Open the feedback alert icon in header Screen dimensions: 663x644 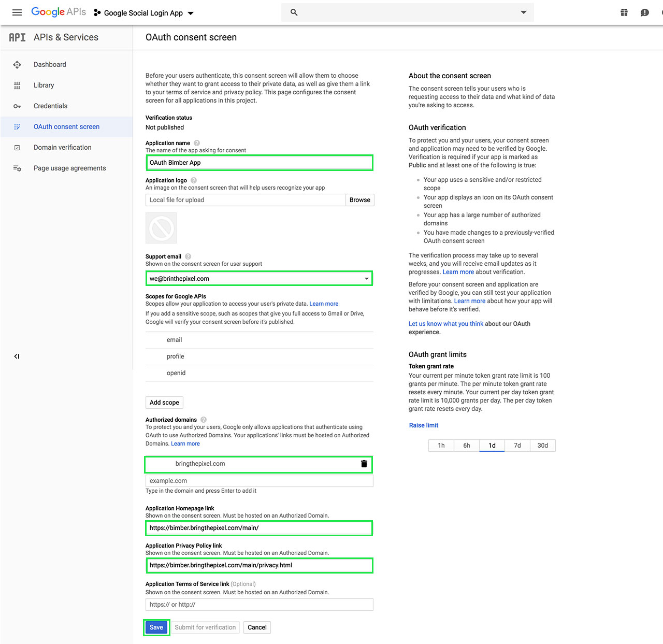point(644,12)
